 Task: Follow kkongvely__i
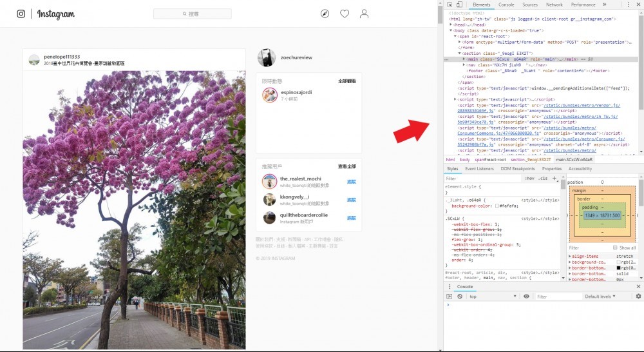351,199
